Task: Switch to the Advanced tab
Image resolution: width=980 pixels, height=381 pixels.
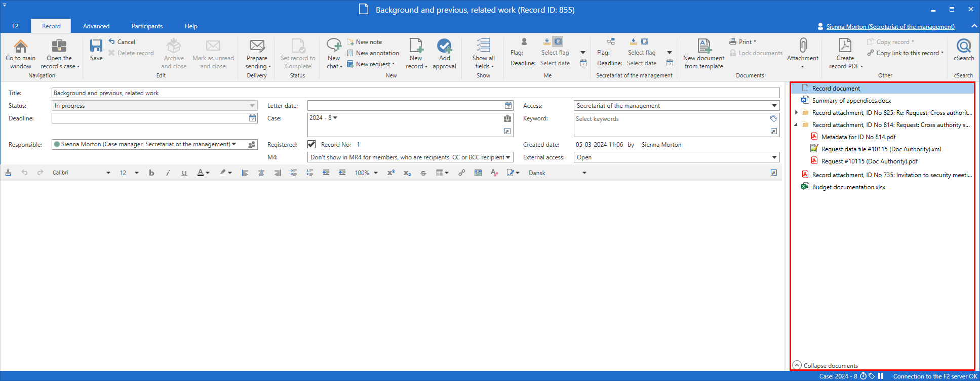Action: click(x=96, y=26)
